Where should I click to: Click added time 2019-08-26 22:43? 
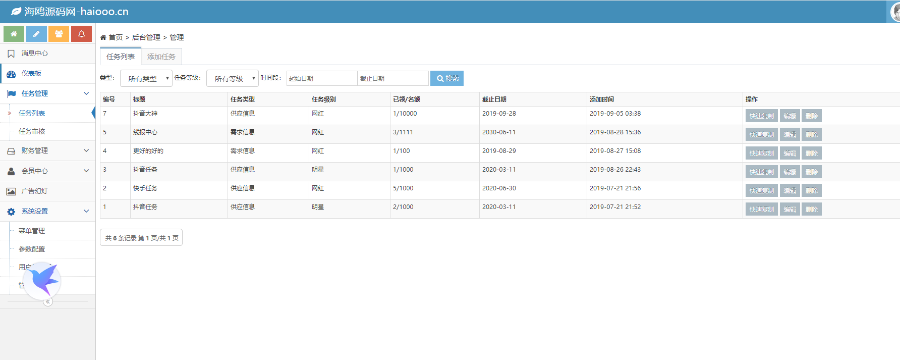[x=615, y=169]
